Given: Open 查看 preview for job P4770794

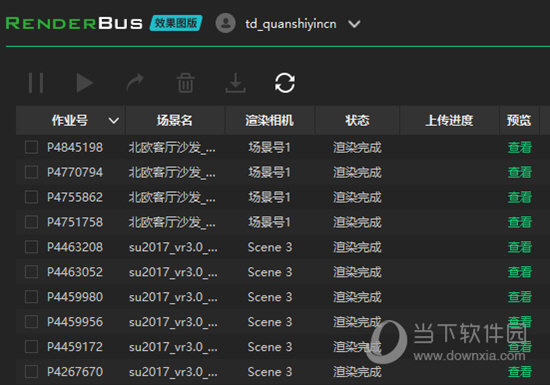Looking at the screenshot, I should click(x=520, y=172).
